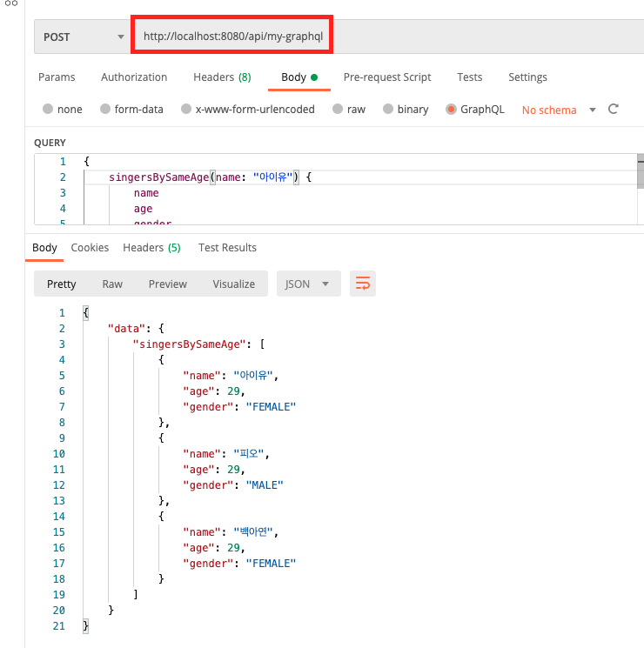
Task: Switch to the Authorization tab
Action: point(134,77)
